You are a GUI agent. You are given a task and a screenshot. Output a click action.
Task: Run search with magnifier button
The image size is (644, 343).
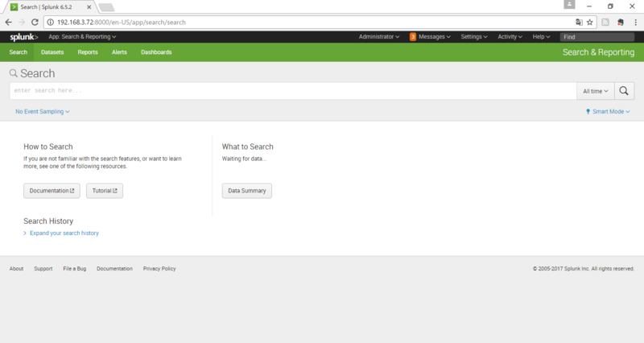click(x=624, y=91)
